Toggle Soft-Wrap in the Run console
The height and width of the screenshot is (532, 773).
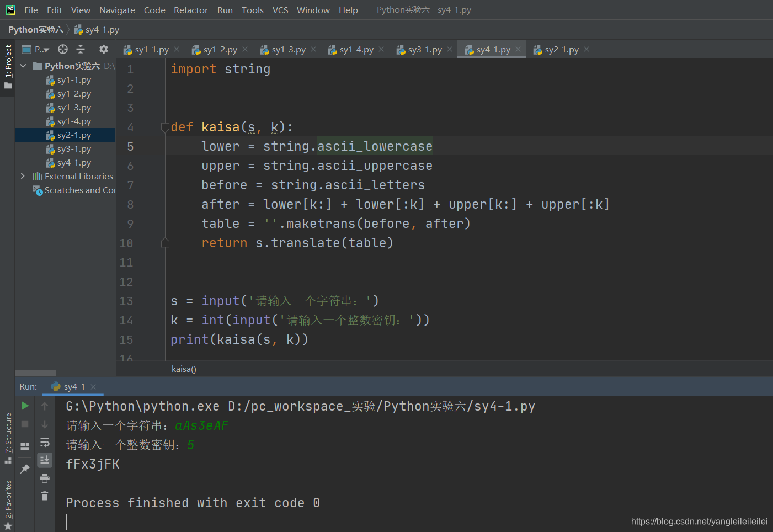[45, 442]
